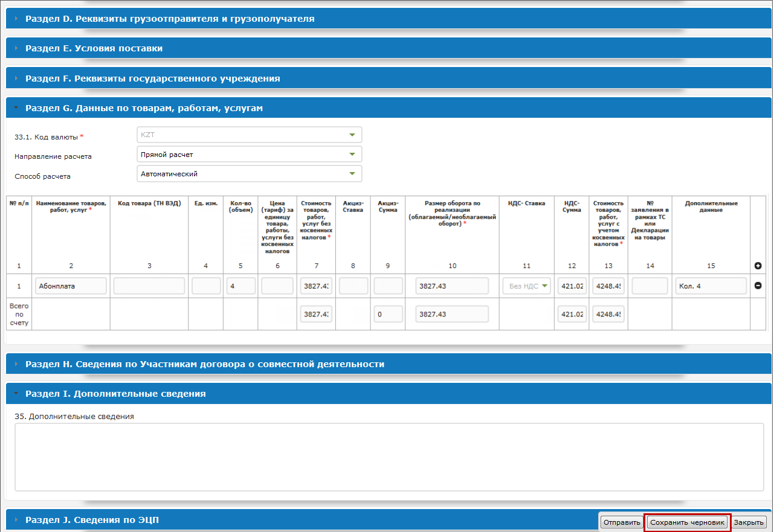Open Способ расчета dropdown
Viewport: 774px width, 532px height.
coord(250,174)
